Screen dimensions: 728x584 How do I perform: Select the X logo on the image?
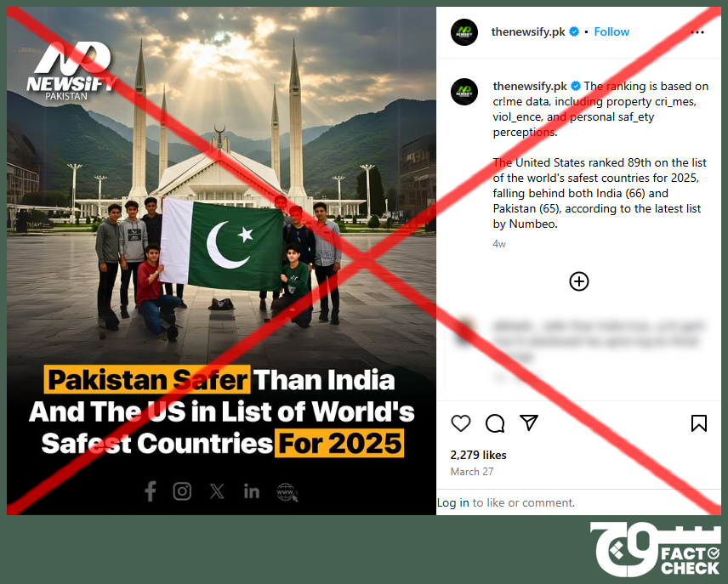click(x=217, y=491)
